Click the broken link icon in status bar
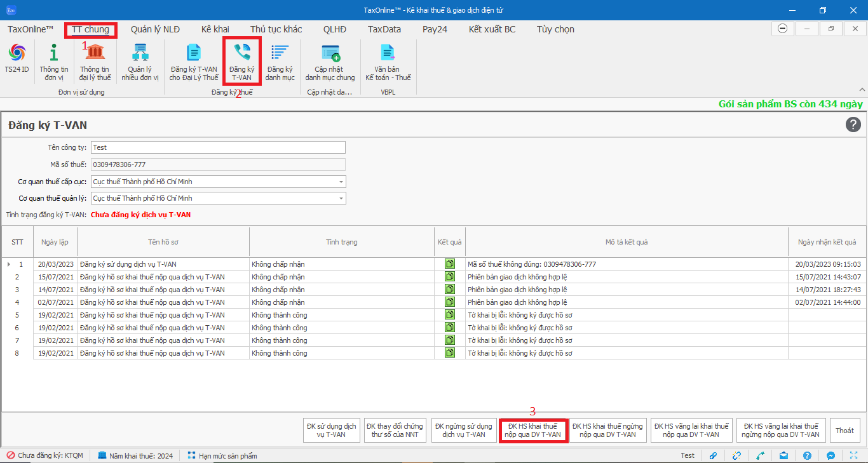Image resolution: width=868 pixels, height=463 pixels. point(736,455)
